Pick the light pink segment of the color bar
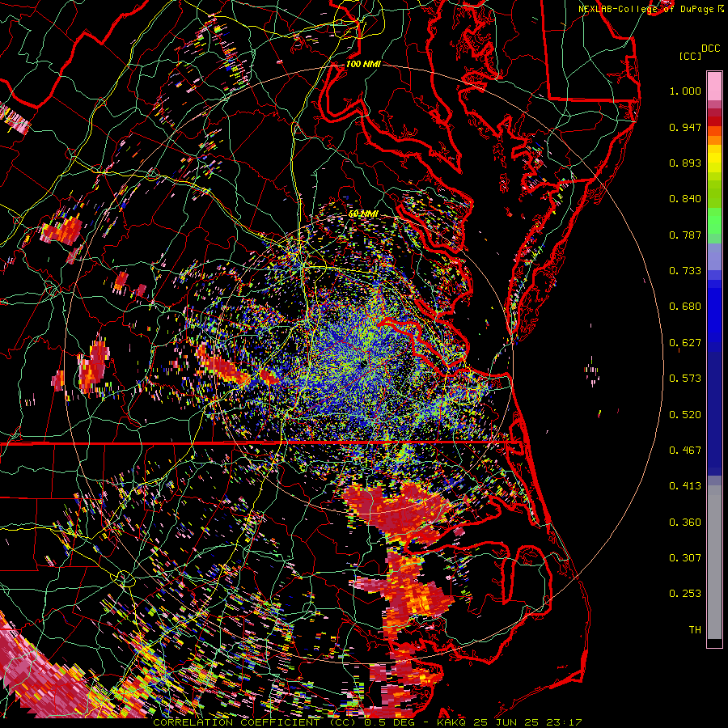The height and width of the screenshot is (728, 728). [x=714, y=87]
